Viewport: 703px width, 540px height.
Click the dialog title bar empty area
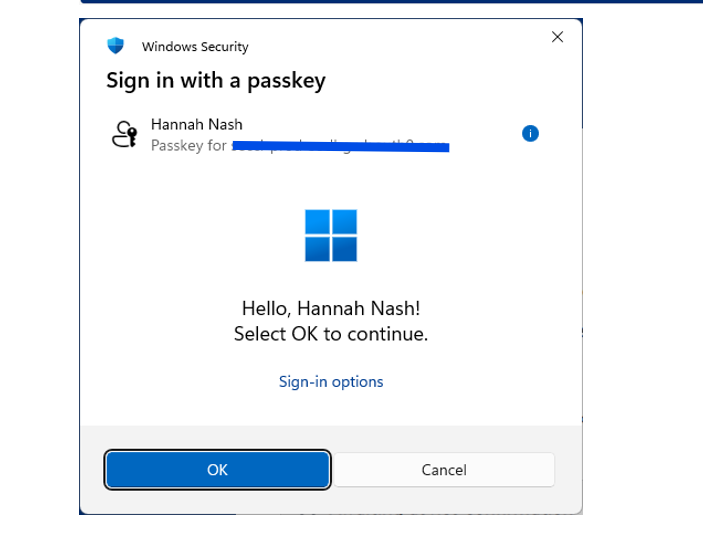[400, 40]
